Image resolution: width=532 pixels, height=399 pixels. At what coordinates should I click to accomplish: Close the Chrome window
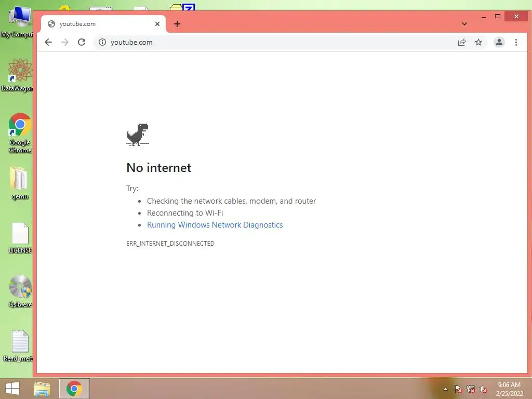click(x=516, y=16)
